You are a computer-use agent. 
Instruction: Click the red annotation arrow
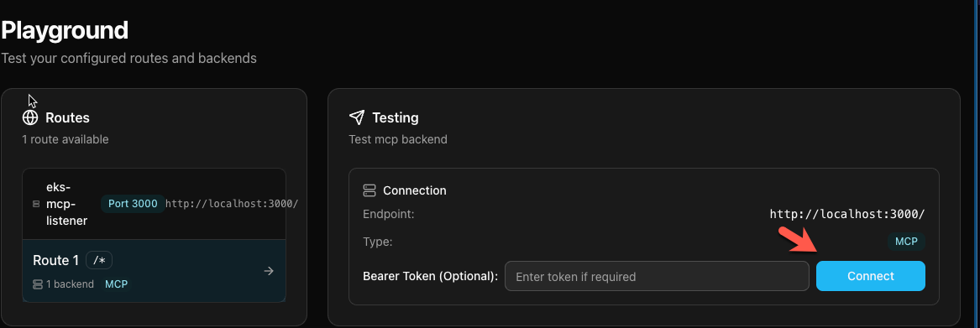800,242
